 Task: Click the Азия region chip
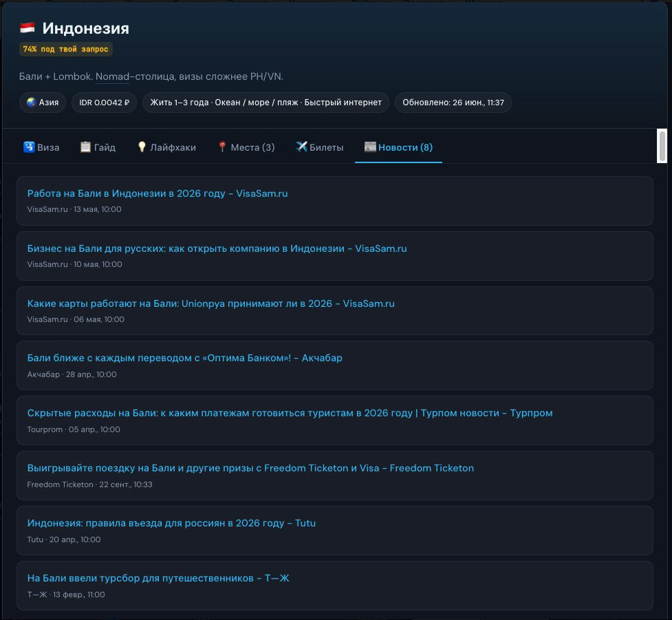point(43,103)
